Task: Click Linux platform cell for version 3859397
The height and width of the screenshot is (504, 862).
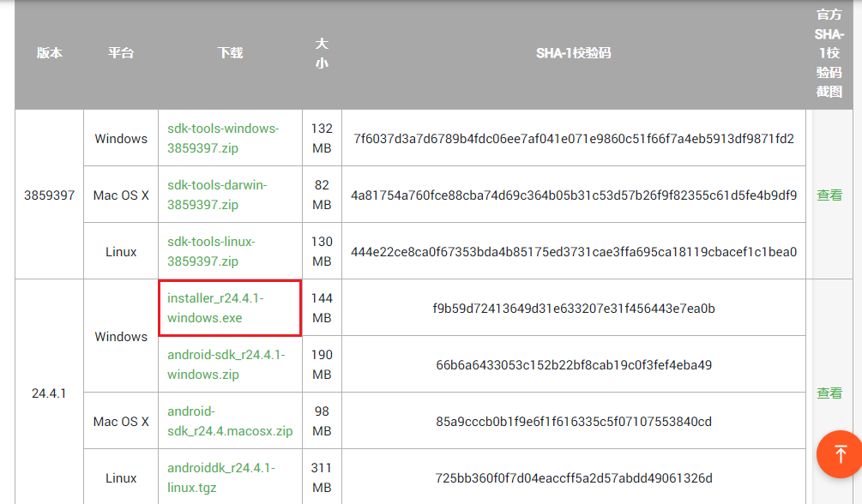Action: (x=121, y=252)
